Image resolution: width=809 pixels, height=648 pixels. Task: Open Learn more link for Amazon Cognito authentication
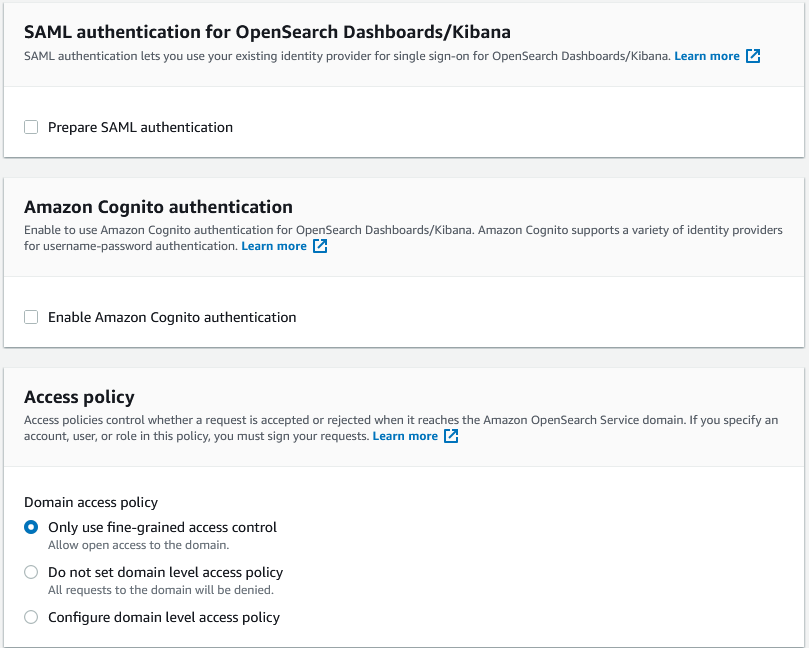[274, 246]
